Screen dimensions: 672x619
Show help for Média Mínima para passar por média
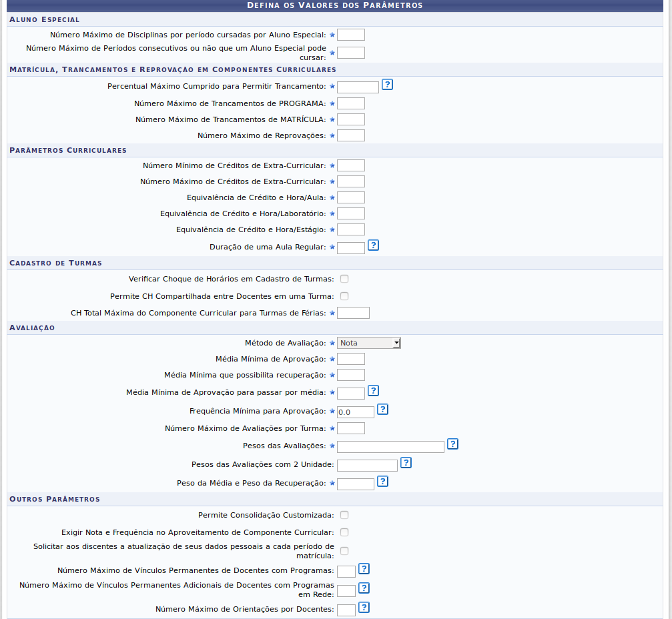point(373,391)
